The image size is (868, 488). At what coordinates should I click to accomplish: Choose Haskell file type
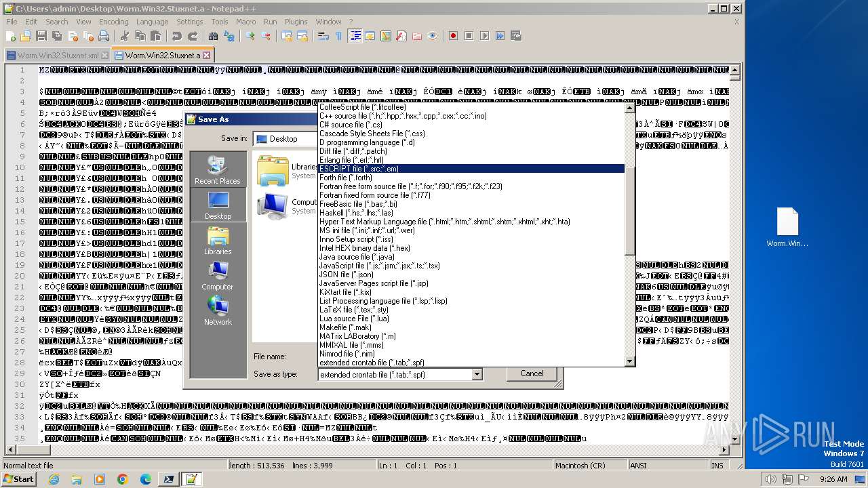[471, 213]
